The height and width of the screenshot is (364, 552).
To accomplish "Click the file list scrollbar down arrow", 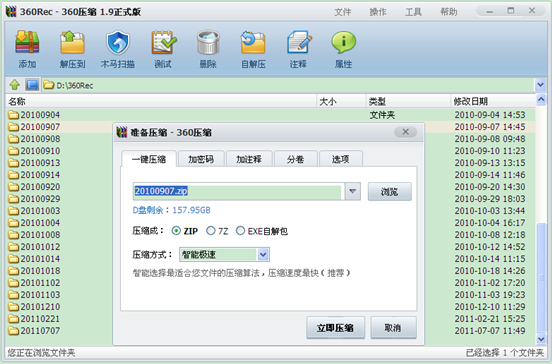I will tap(541, 339).
